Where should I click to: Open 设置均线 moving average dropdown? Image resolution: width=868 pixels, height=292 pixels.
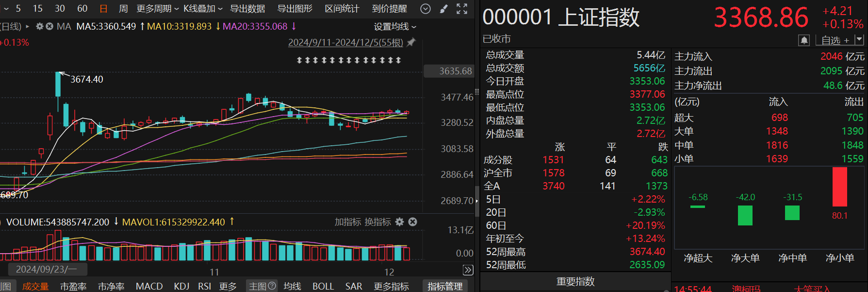395,27
